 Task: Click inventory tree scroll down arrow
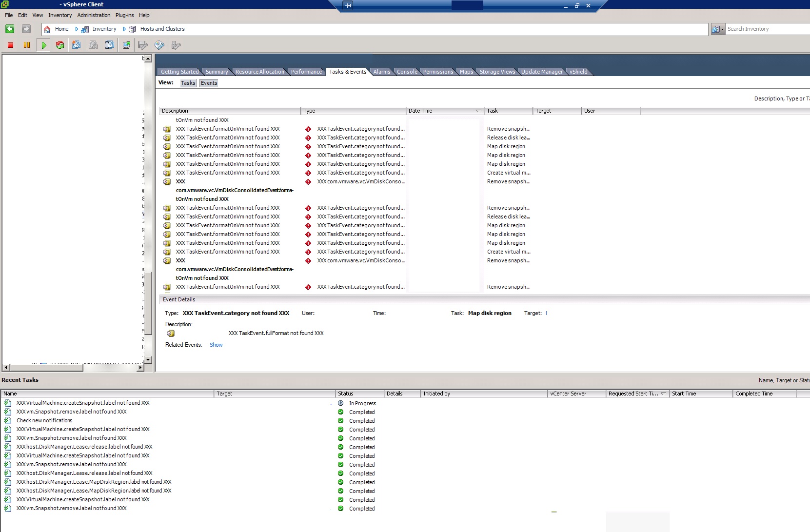tap(148, 360)
